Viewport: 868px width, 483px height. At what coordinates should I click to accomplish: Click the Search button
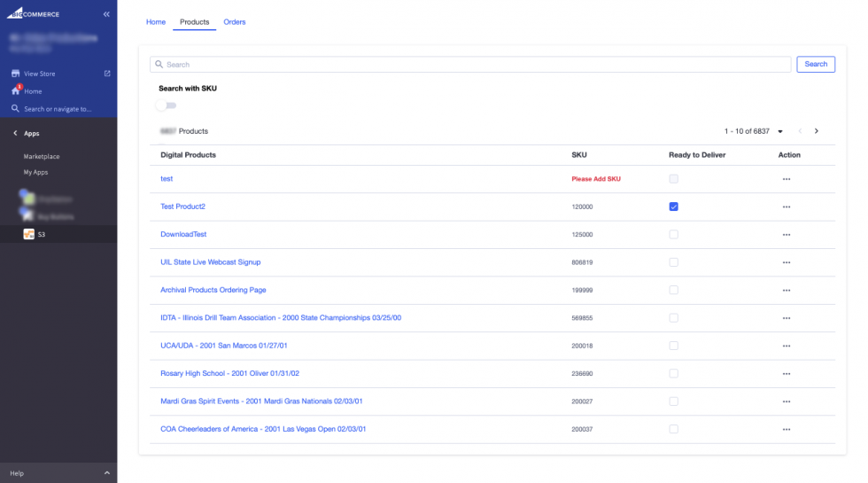coord(815,64)
